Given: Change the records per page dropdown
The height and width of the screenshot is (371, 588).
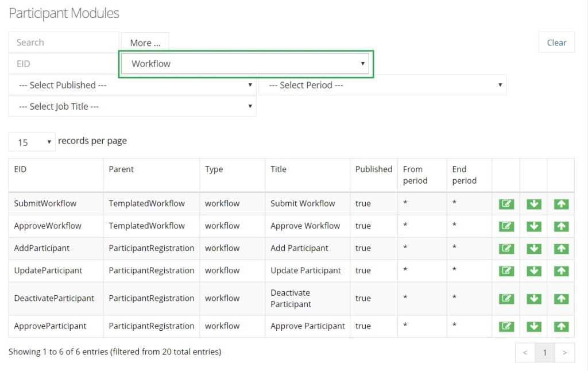Looking at the screenshot, I should click(32, 142).
